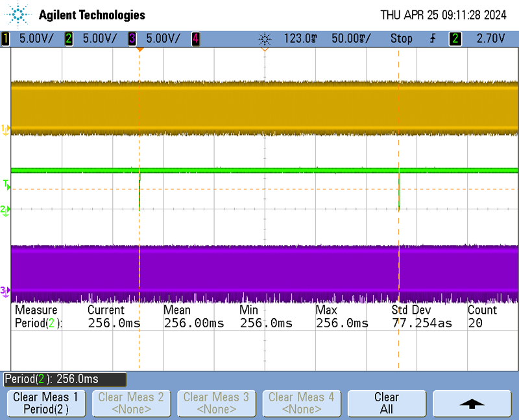Click channel 3 ground marker on left edge

pyautogui.click(x=6, y=290)
